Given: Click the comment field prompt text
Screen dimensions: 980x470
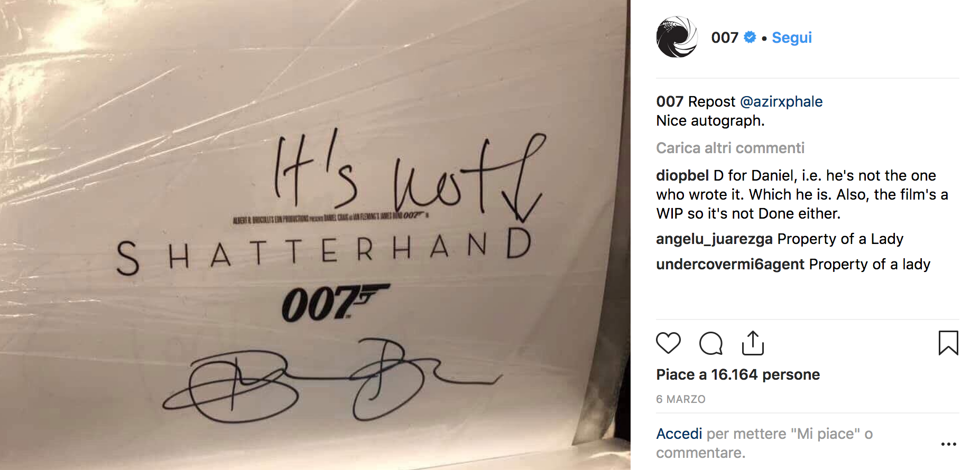Looking at the screenshot, I should click(x=764, y=443).
